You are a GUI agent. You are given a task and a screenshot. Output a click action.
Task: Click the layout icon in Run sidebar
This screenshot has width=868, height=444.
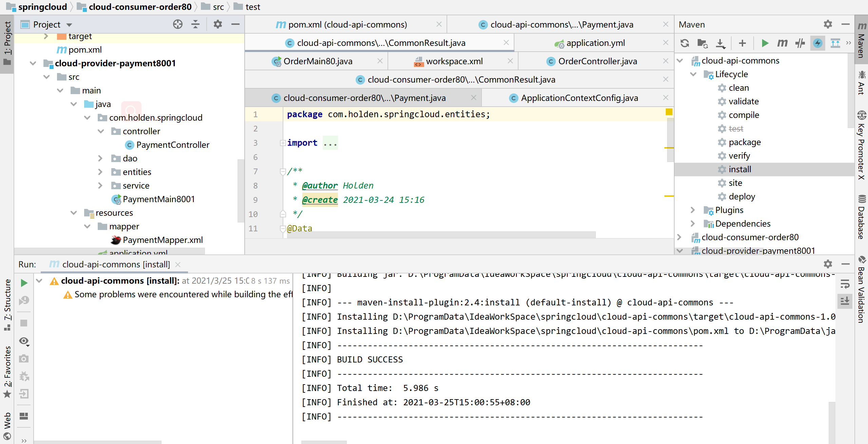point(24,416)
